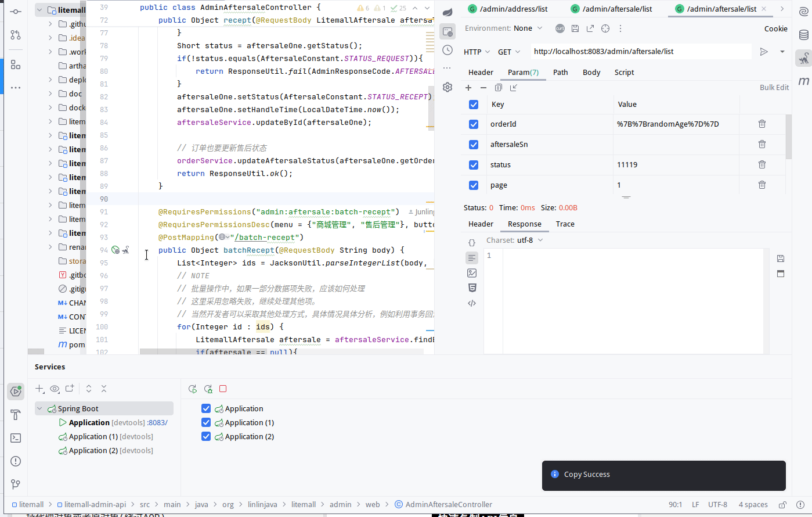Copy parameters using the copy icon
812x517 pixels.
[499, 88]
